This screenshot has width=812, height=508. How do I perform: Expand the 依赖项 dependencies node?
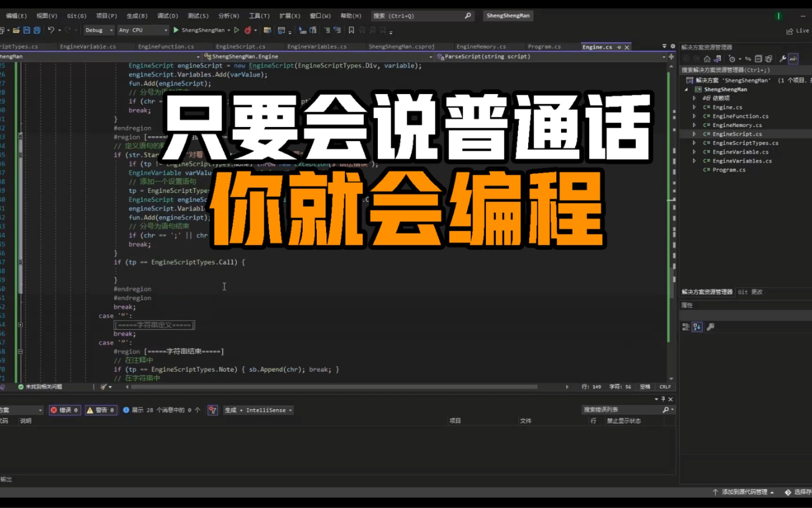(x=694, y=98)
